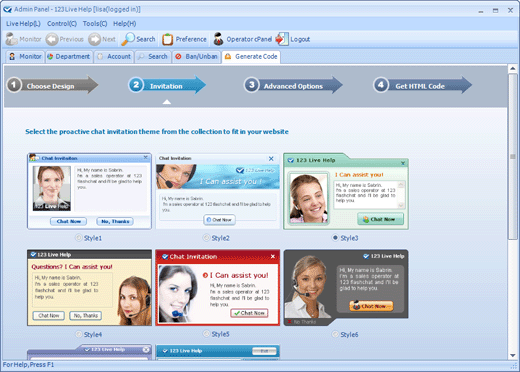Maximize the Admin Panel window
Image resolution: width=520 pixels, height=372 pixels.
point(496,10)
